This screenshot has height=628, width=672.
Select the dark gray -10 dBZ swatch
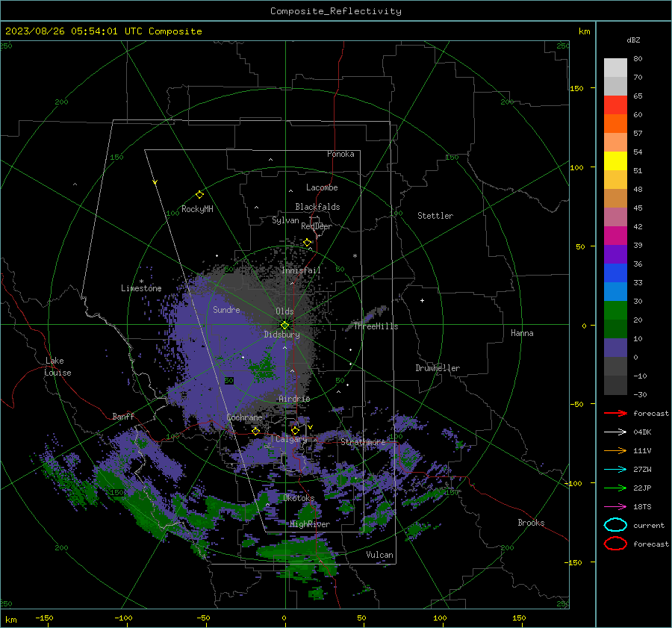(615, 385)
